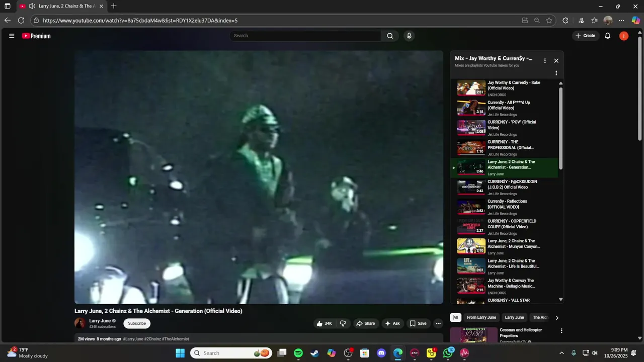This screenshot has height=362, width=644.
Task: Subscribe to Larry June channel
Action: point(137,323)
